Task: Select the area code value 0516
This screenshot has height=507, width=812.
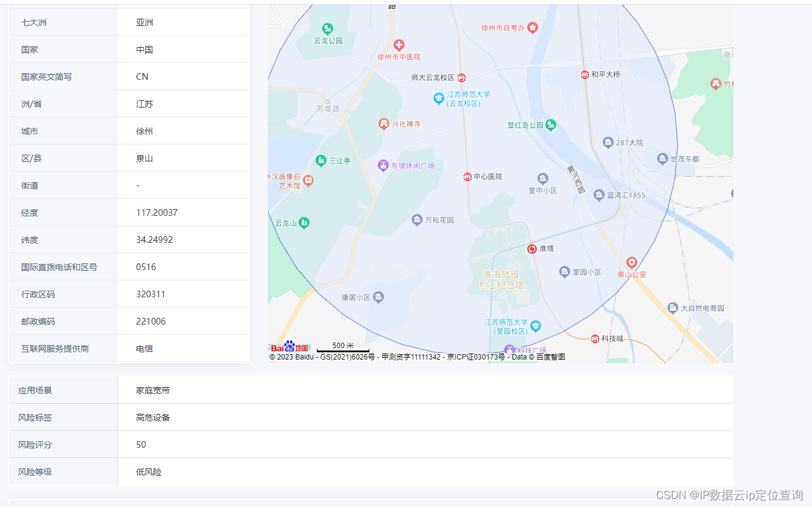Action: click(146, 267)
